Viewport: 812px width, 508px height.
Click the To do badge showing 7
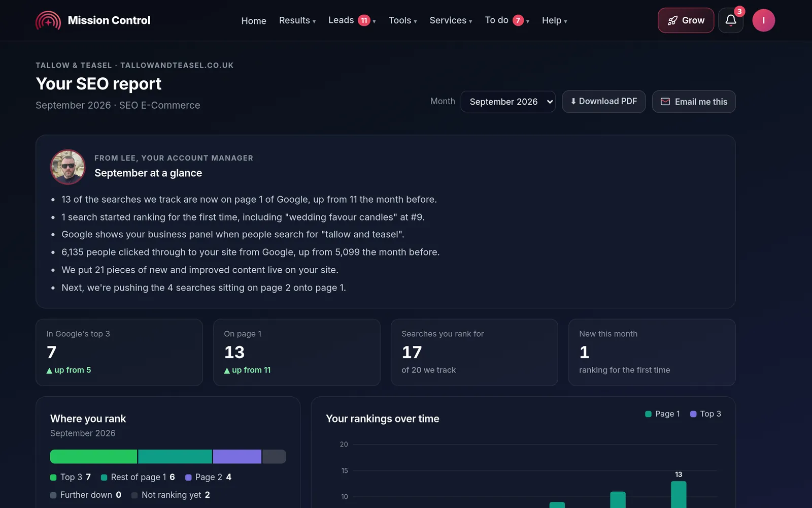[518, 20]
